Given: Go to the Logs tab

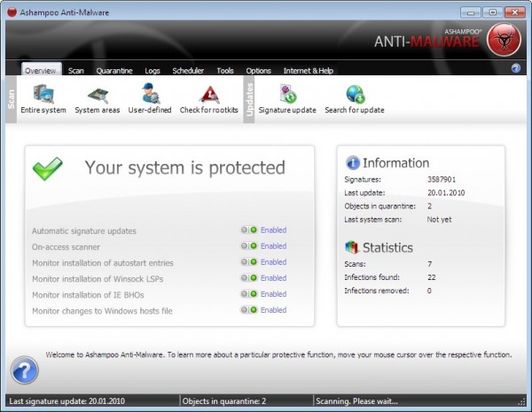Looking at the screenshot, I should pos(153,71).
